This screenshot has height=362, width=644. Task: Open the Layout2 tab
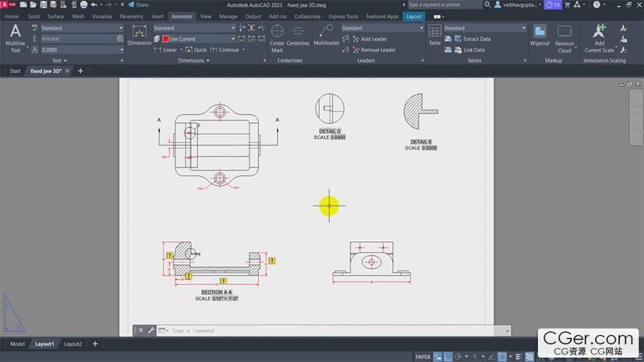click(x=72, y=344)
